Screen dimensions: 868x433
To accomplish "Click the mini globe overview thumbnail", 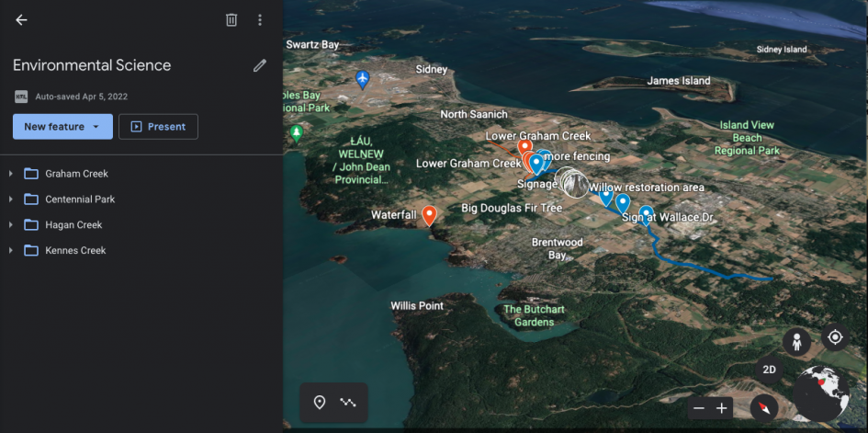I will point(820,393).
